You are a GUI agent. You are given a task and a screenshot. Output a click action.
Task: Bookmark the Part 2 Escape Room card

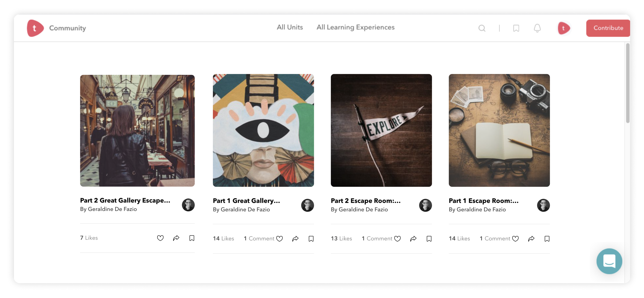pyautogui.click(x=429, y=239)
